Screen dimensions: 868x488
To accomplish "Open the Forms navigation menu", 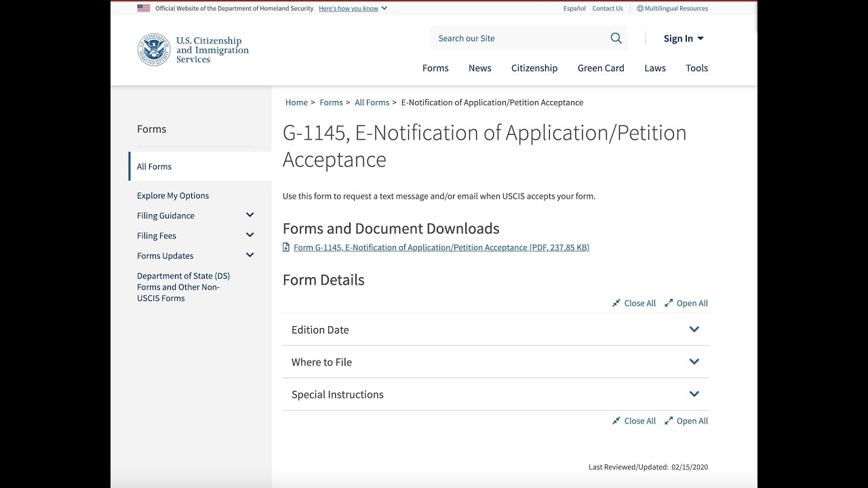I will pos(435,68).
